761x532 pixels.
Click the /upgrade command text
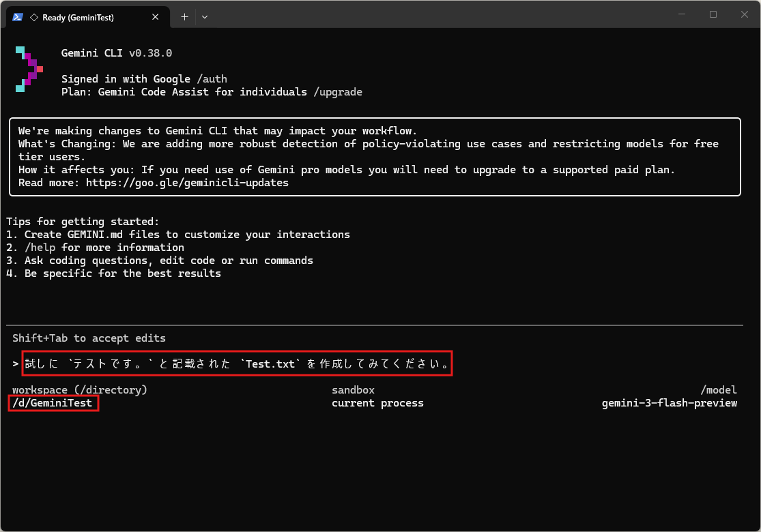pos(338,92)
